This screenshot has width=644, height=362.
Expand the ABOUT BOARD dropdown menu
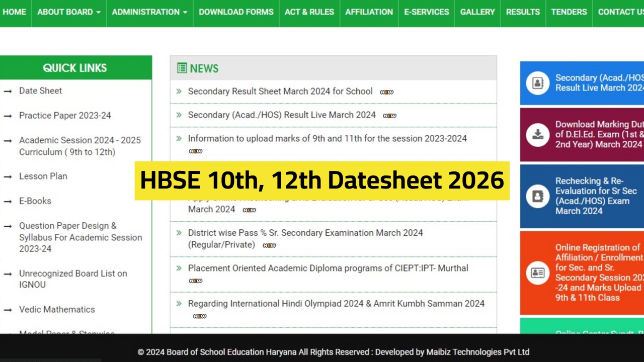(x=68, y=12)
